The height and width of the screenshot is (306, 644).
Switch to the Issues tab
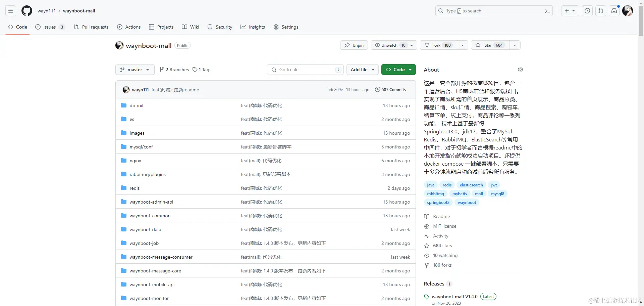coord(50,27)
